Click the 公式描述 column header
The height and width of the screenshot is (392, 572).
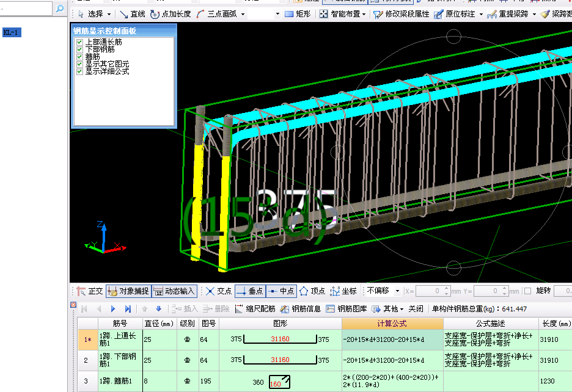pyautogui.click(x=491, y=324)
